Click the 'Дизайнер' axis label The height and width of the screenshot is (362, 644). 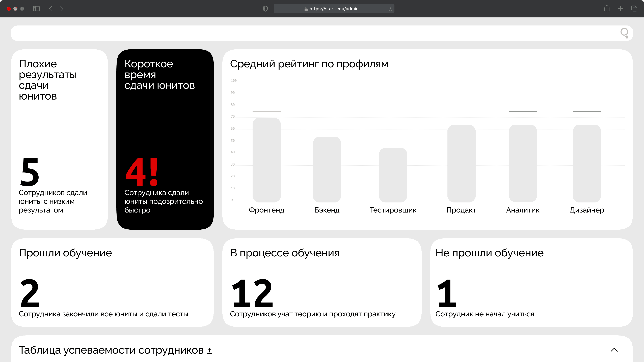coord(587,210)
